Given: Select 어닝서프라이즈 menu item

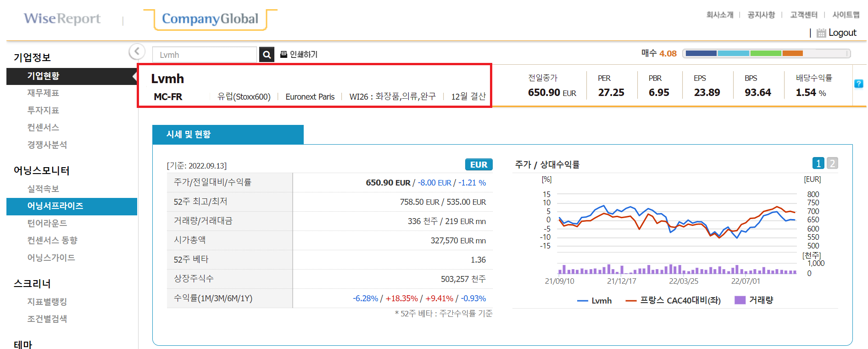Looking at the screenshot, I should (x=72, y=206).
